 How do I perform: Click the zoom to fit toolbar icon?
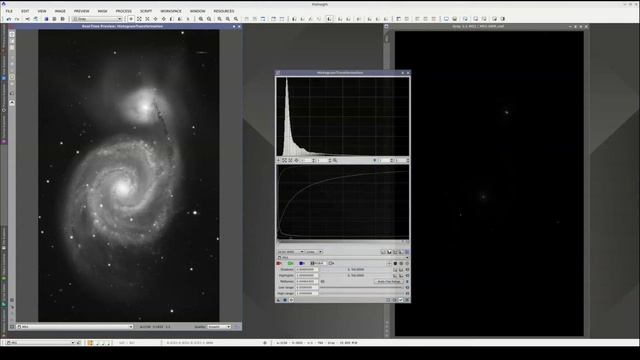point(139,19)
